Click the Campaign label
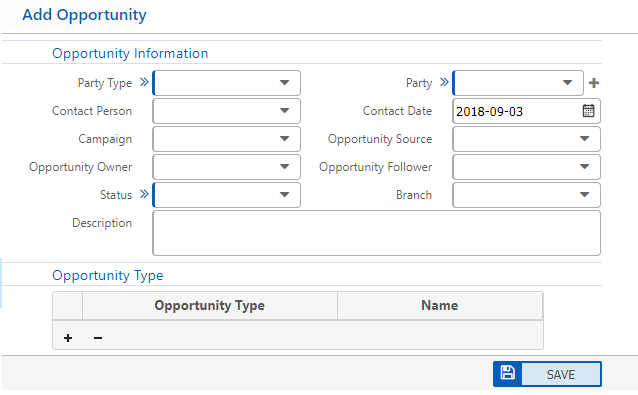Image resolution: width=638 pixels, height=395 pixels. pyautogui.click(x=105, y=139)
